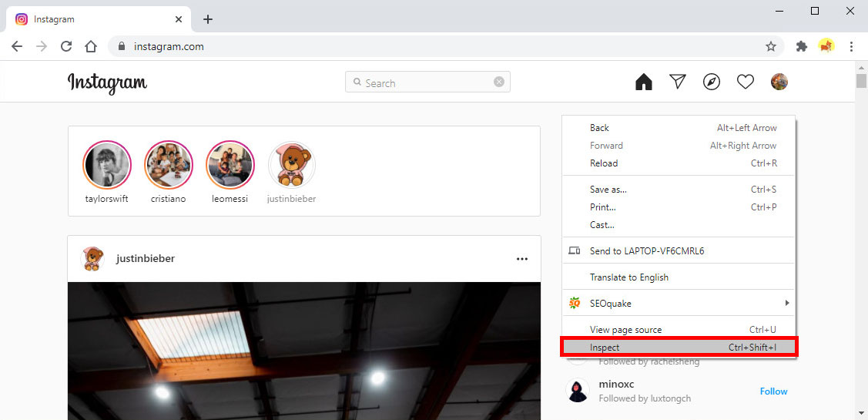Image resolution: width=868 pixels, height=420 pixels.
Task: Open cristiano's story
Action: (168, 165)
